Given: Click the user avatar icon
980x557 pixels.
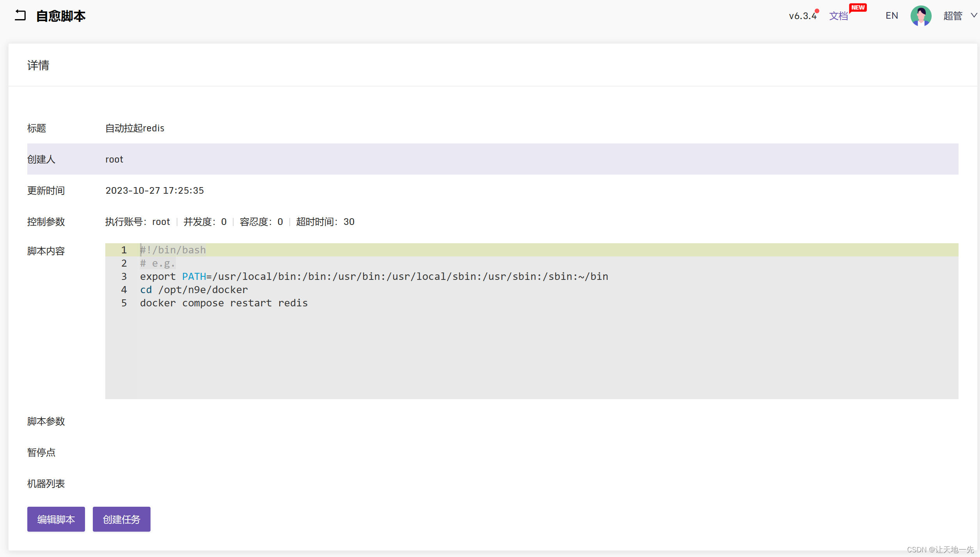Looking at the screenshot, I should tap(920, 16).
